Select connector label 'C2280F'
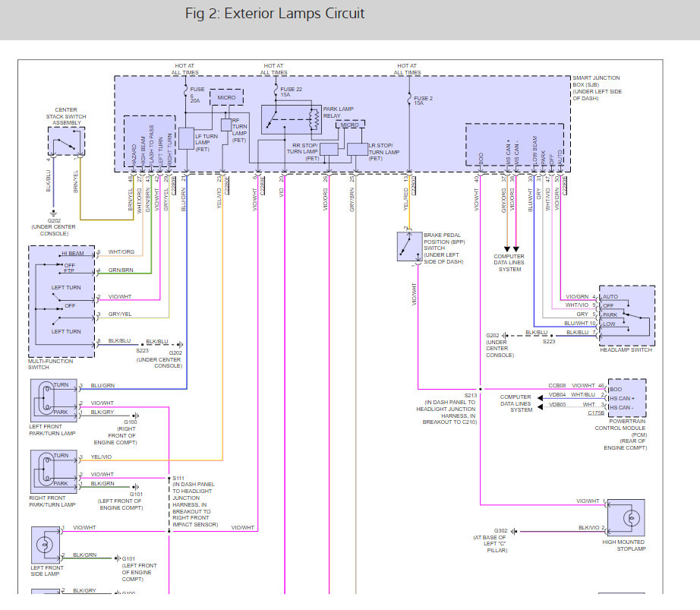 [227, 185]
